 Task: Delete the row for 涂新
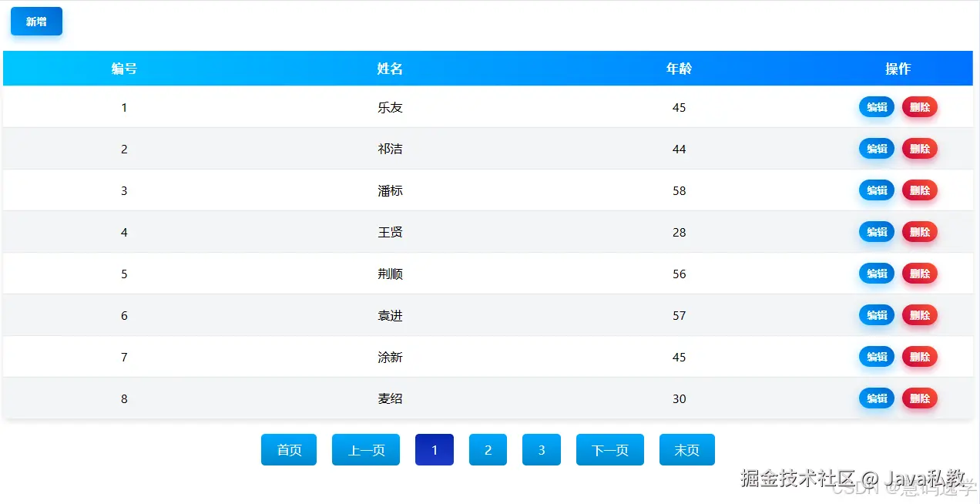pyautogui.click(x=920, y=357)
